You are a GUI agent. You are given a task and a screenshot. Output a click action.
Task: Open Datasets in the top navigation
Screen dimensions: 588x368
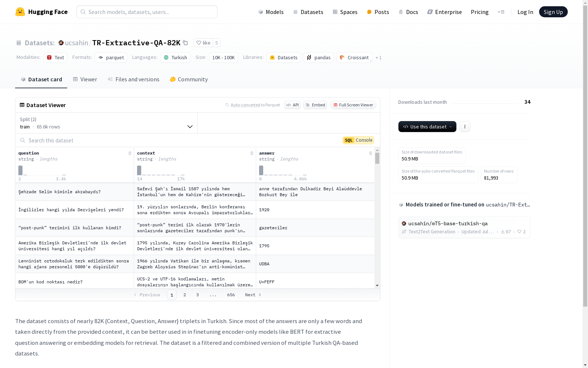click(308, 12)
